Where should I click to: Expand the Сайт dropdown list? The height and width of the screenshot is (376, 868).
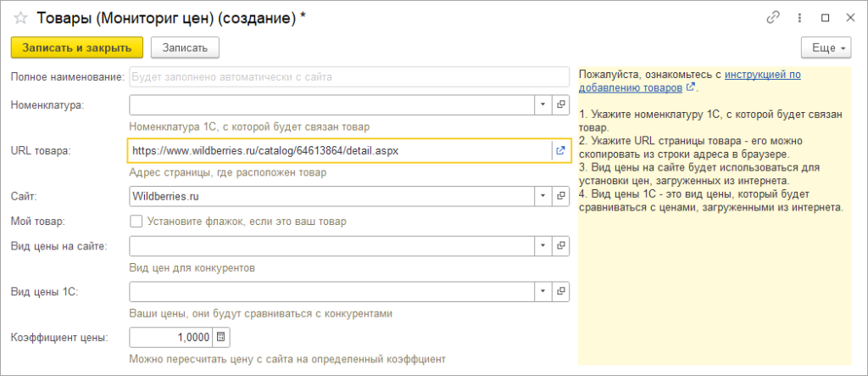542,196
